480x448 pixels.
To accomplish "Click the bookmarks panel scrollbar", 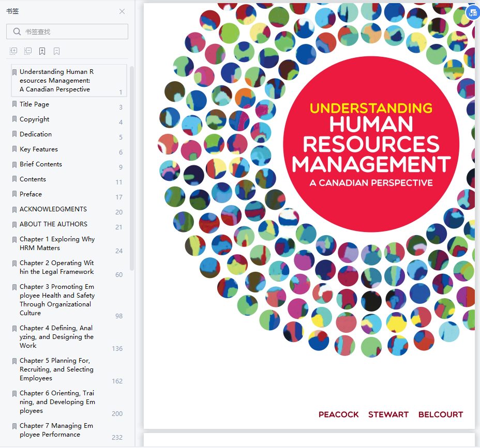I will pos(132,168).
